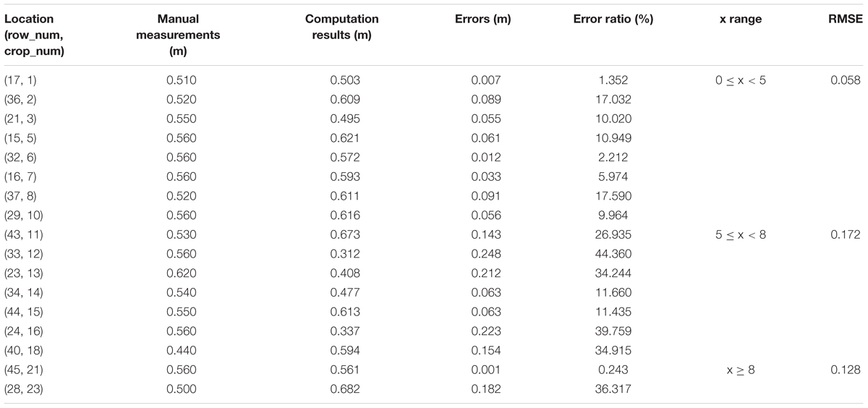Click the Error ratio (%) header
This screenshot has height=408, width=868.
click(613, 20)
